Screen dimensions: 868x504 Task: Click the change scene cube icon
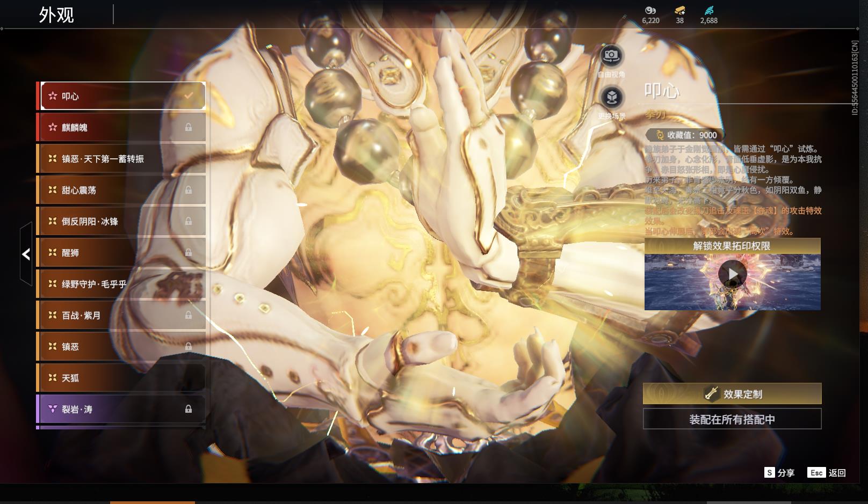pos(611,97)
